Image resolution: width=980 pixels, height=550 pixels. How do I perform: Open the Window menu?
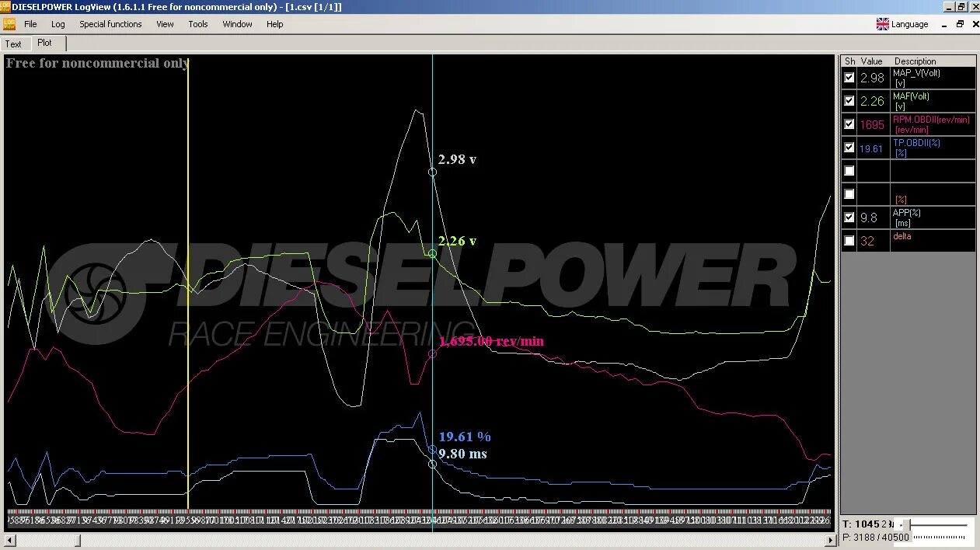coord(237,24)
